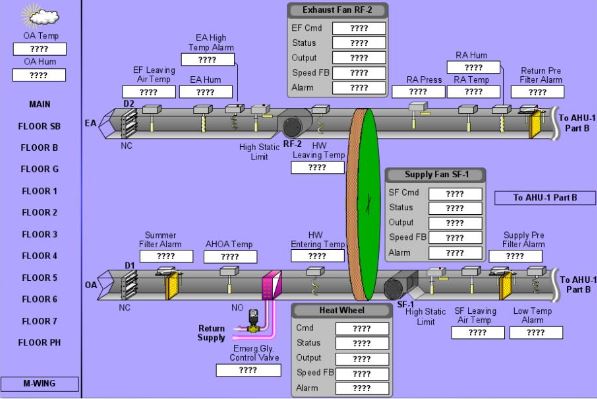Screen dimensions: 597x399
Task: Select the magenta glycol coil in the OA duct
Action: tap(272, 284)
